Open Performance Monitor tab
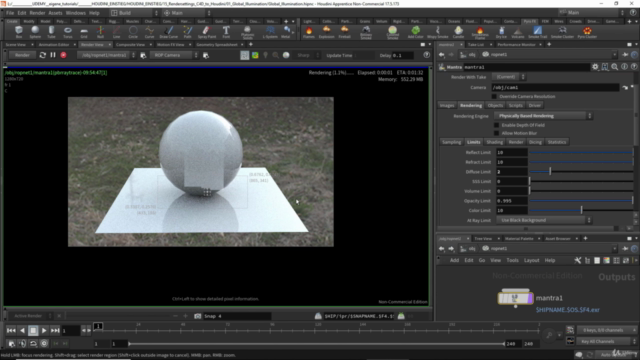The height and width of the screenshot is (360, 640). (516, 44)
